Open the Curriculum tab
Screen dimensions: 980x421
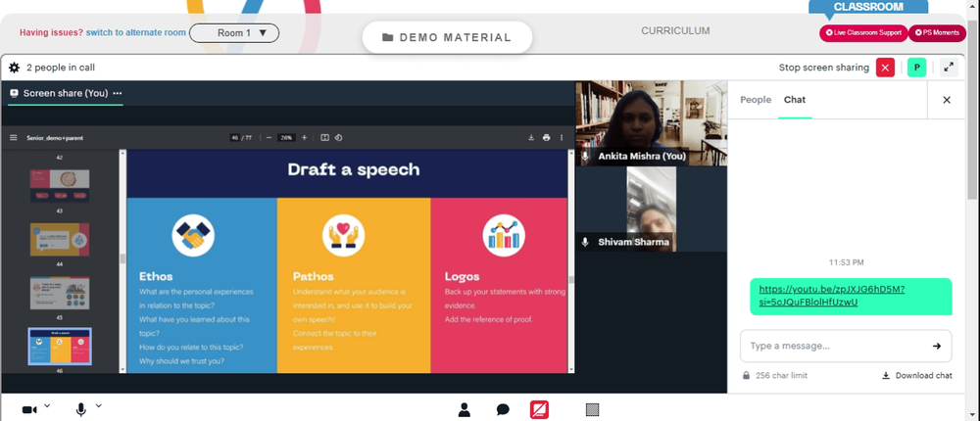[x=675, y=31]
